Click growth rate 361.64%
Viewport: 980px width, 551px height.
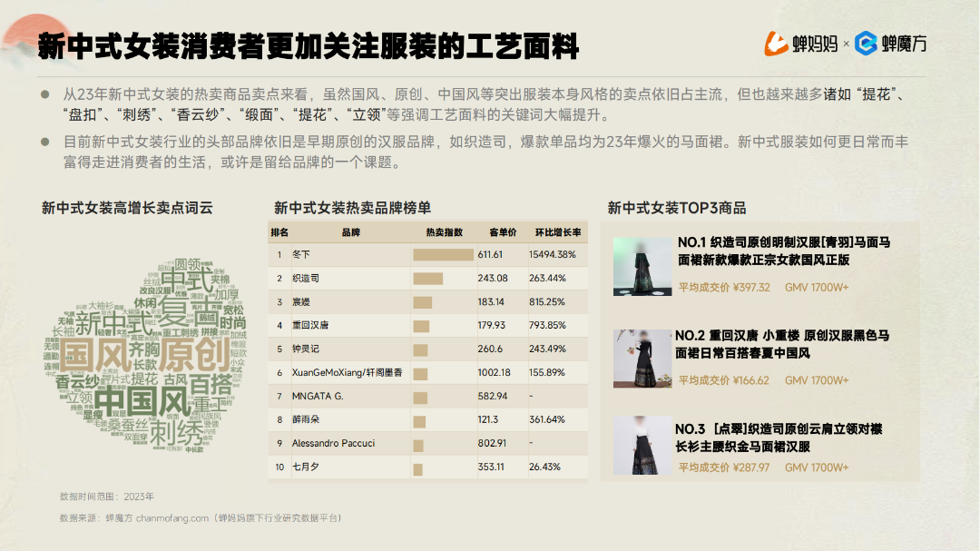click(547, 419)
